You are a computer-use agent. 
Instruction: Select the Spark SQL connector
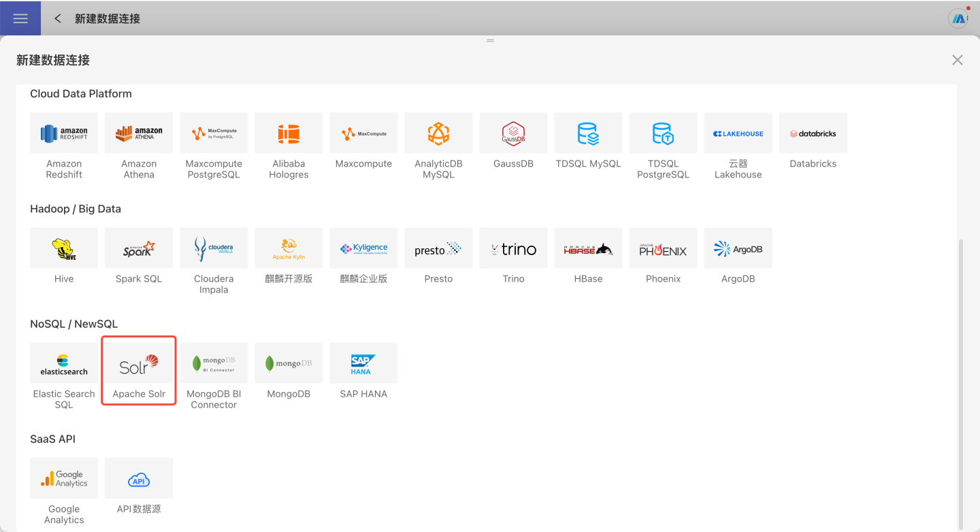pos(139,248)
